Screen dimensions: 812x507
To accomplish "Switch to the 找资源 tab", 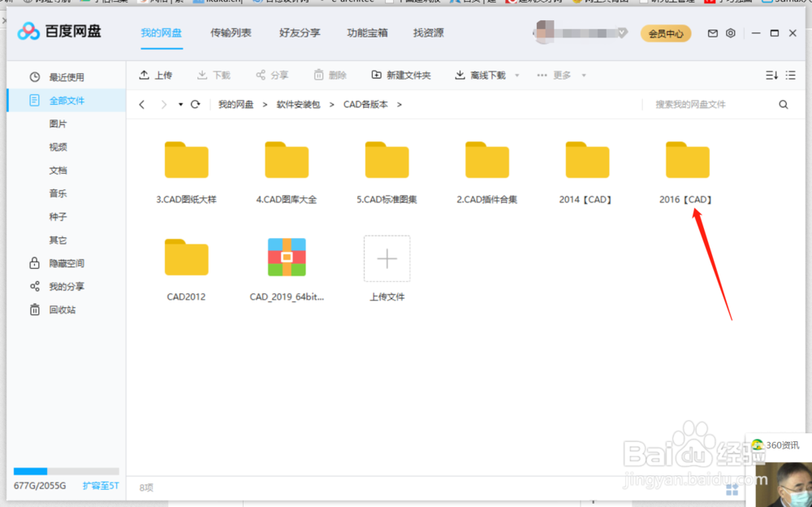I will pos(428,32).
